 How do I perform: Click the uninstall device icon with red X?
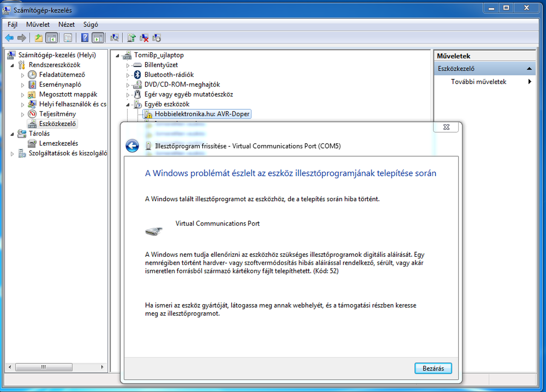[x=145, y=38]
